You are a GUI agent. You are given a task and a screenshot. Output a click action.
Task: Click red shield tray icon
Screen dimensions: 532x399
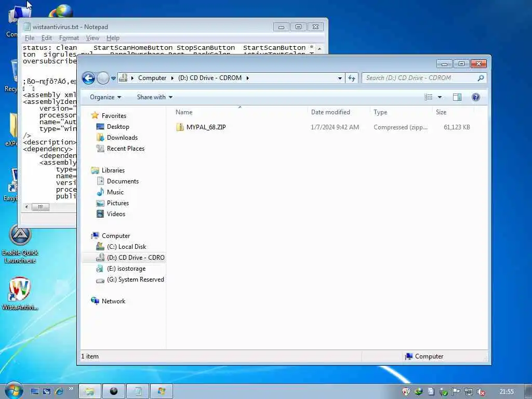[x=406, y=392]
